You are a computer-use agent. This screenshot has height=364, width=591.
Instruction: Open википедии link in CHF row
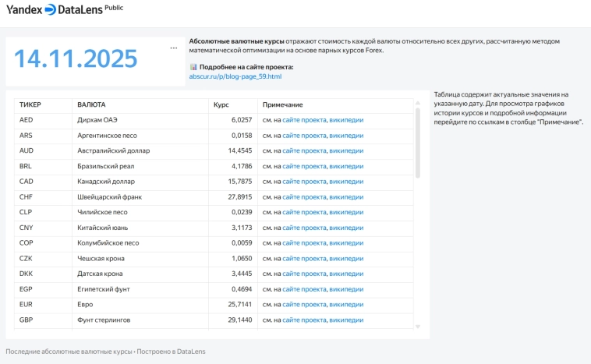click(346, 196)
